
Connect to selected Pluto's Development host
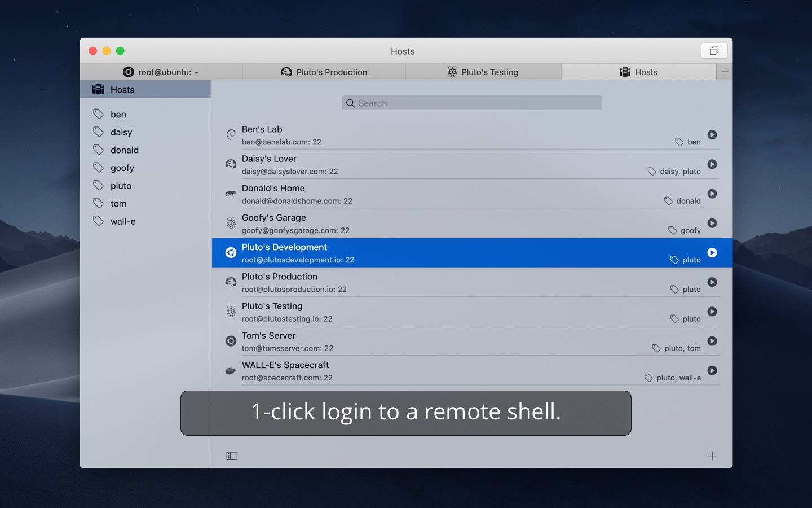tap(712, 252)
